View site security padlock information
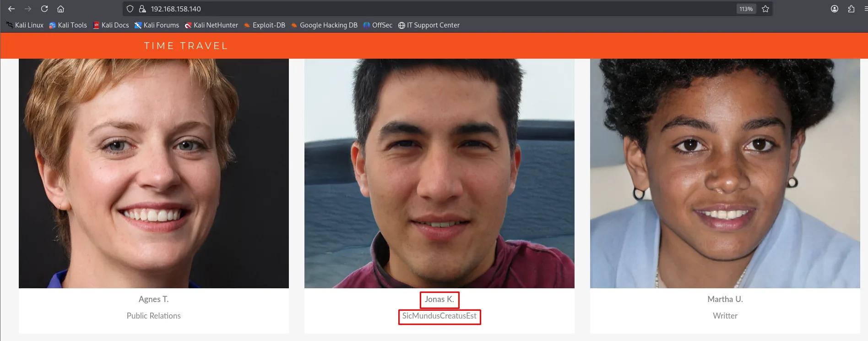This screenshot has height=341, width=868. pyautogui.click(x=142, y=9)
